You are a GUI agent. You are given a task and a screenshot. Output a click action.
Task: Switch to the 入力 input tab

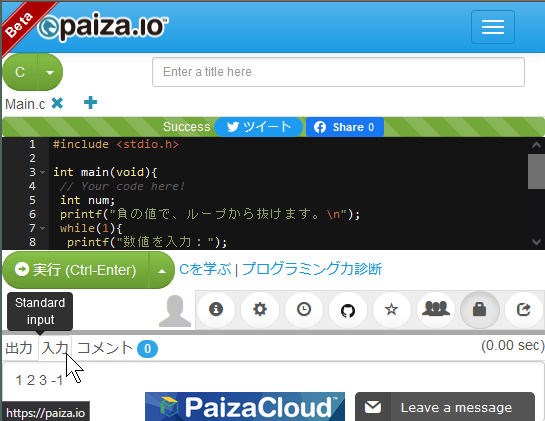click(x=55, y=348)
